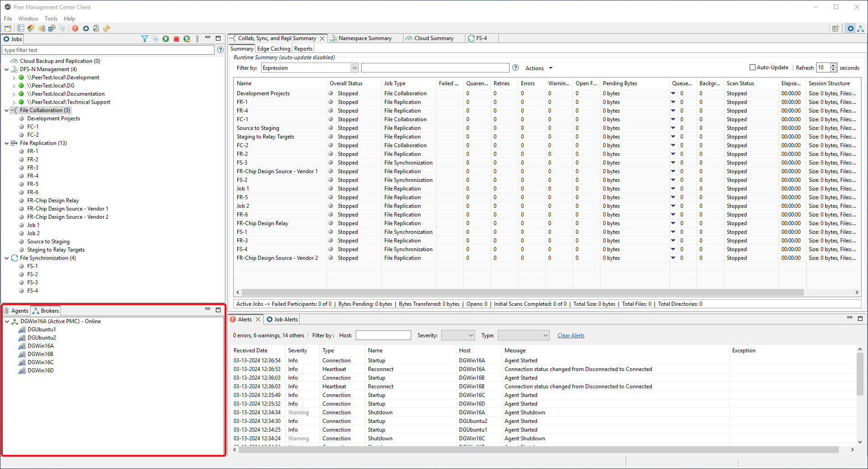Click the yellow refresh arrows icon in toolbar
The image size is (868, 469).
click(x=107, y=28)
